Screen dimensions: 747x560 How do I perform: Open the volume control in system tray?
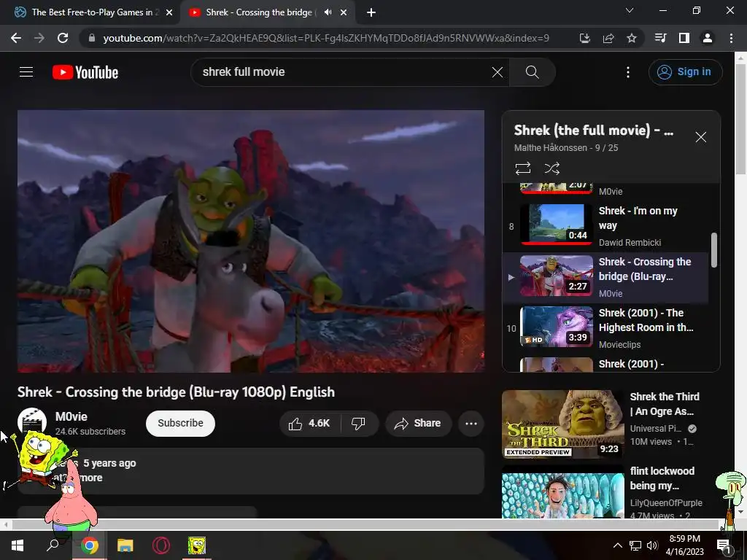(652, 545)
